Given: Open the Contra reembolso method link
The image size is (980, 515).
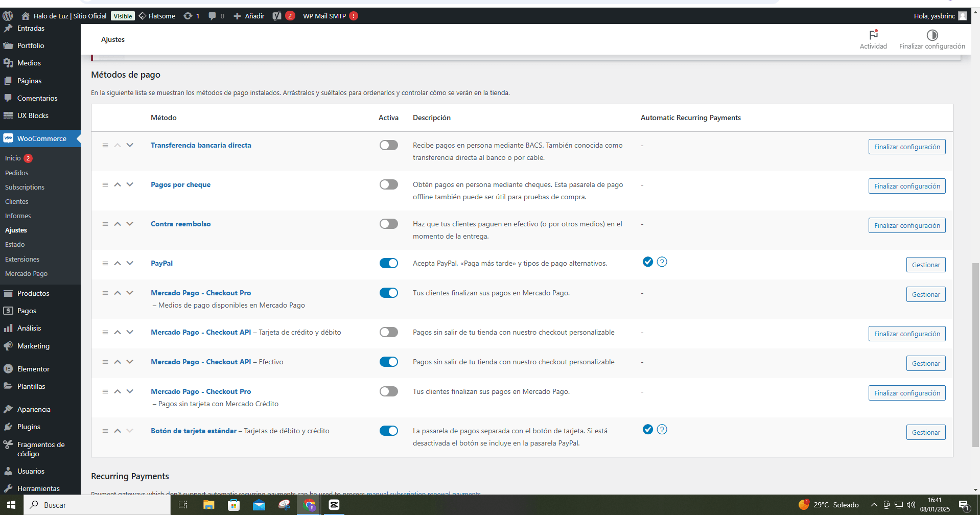Looking at the screenshot, I should click(x=180, y=224).
